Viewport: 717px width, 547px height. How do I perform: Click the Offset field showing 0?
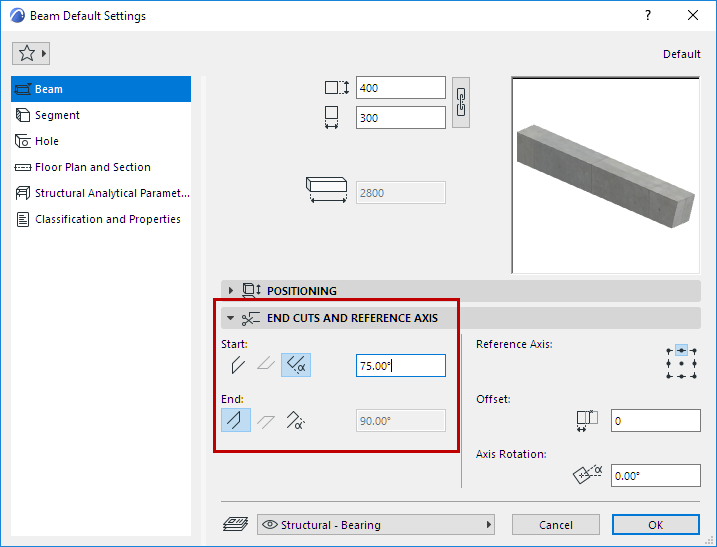click(655, 421)
